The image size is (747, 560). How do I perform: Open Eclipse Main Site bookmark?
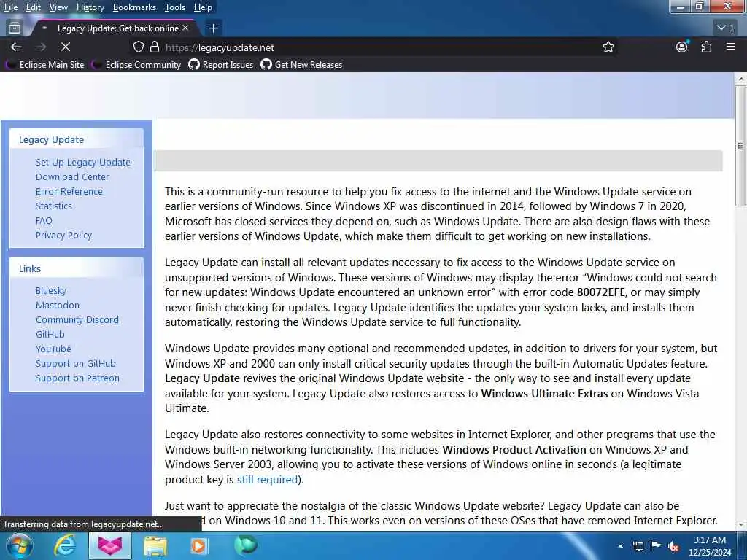pyautogui.click(x=47, y=65)
